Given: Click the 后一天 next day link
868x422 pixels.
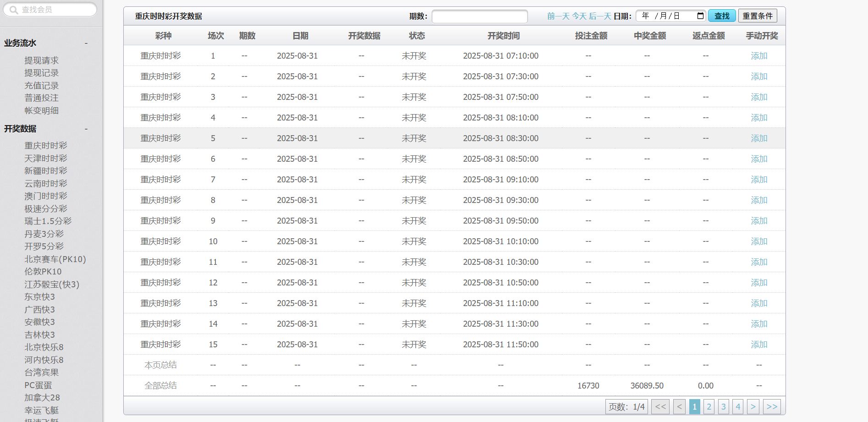Looking at the screenshot, I should (x=599, y=16).
